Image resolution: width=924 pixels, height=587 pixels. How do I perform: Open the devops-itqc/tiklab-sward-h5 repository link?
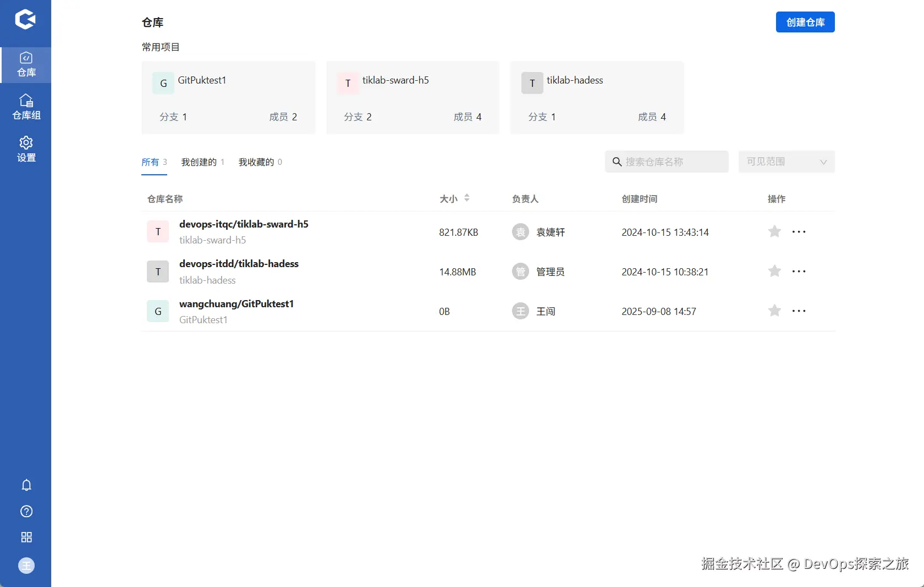244,224
